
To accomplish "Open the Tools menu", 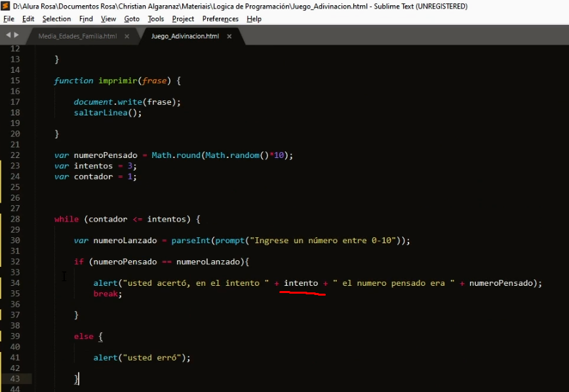I will [155, 19].
